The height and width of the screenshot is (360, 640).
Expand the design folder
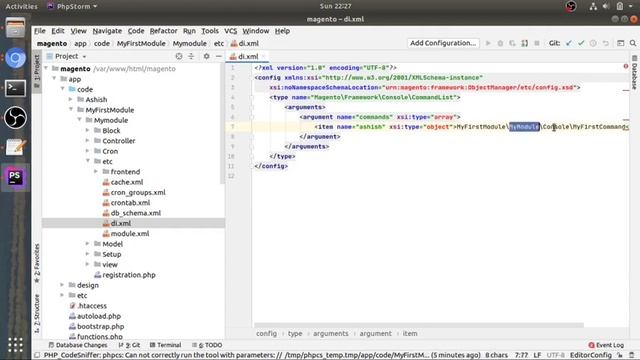tap(62, 285)
